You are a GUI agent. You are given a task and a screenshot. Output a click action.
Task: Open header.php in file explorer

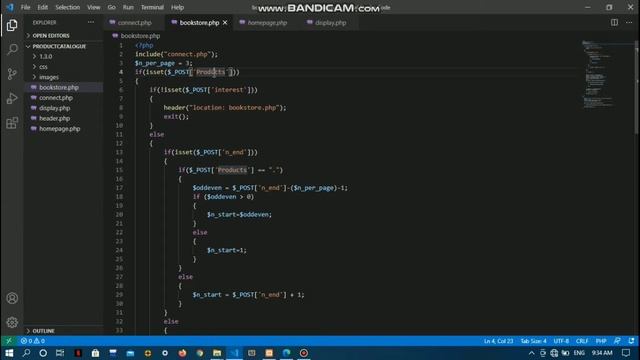(x=54, y=118)
